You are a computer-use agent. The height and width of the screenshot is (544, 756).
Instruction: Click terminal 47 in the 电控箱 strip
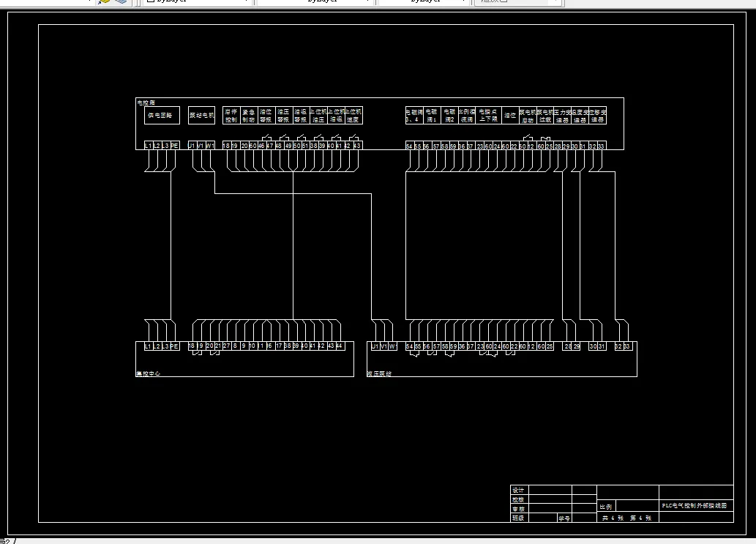271,146
